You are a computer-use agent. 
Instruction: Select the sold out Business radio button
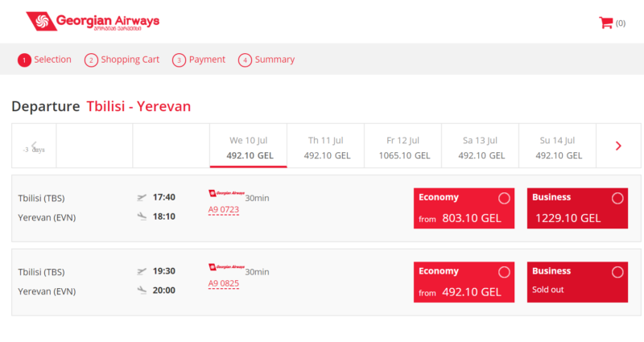(617, 272)
